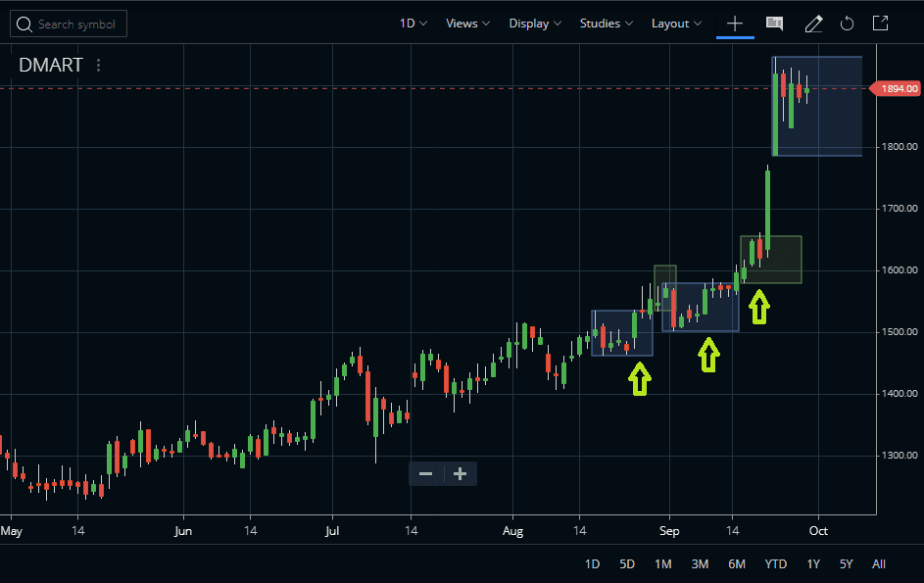Select the YTD range button
The image size is (924, 583).
[775, 563]
